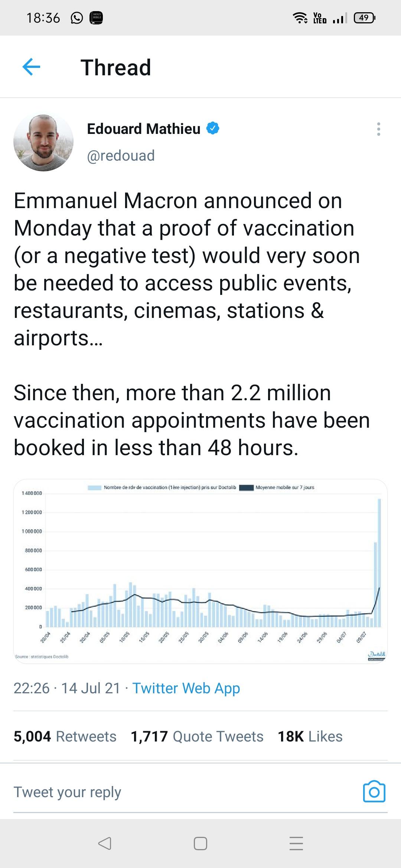The width and height of the screenshot is (401, 868).
Task: Open the @redouad handle
Action: [121, 155]
